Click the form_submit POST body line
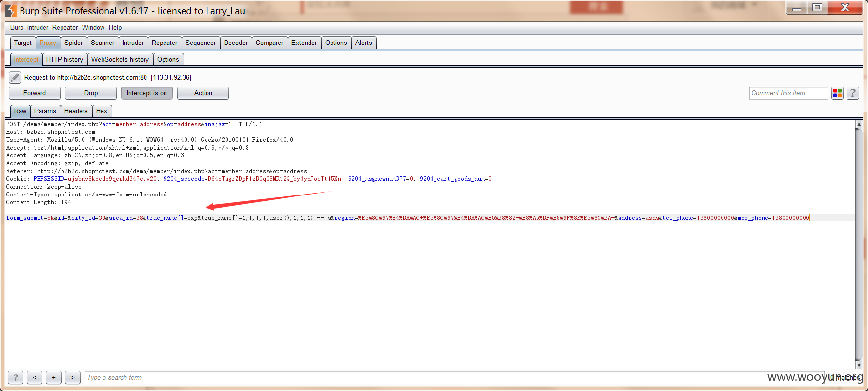Image resolution: width=868 pixels, height=391 pixels. click(x=408, y=218)
